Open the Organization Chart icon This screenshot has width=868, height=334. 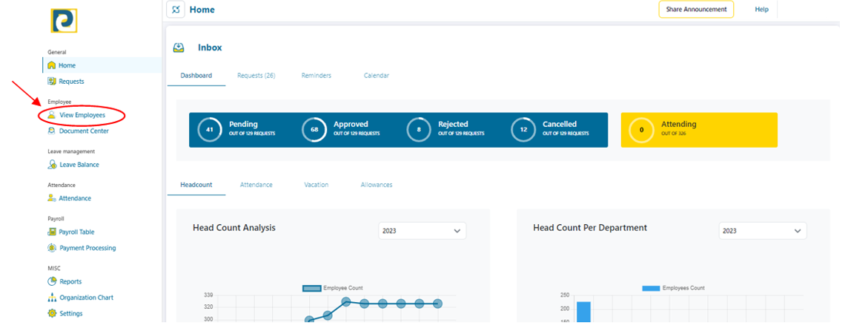52,298
